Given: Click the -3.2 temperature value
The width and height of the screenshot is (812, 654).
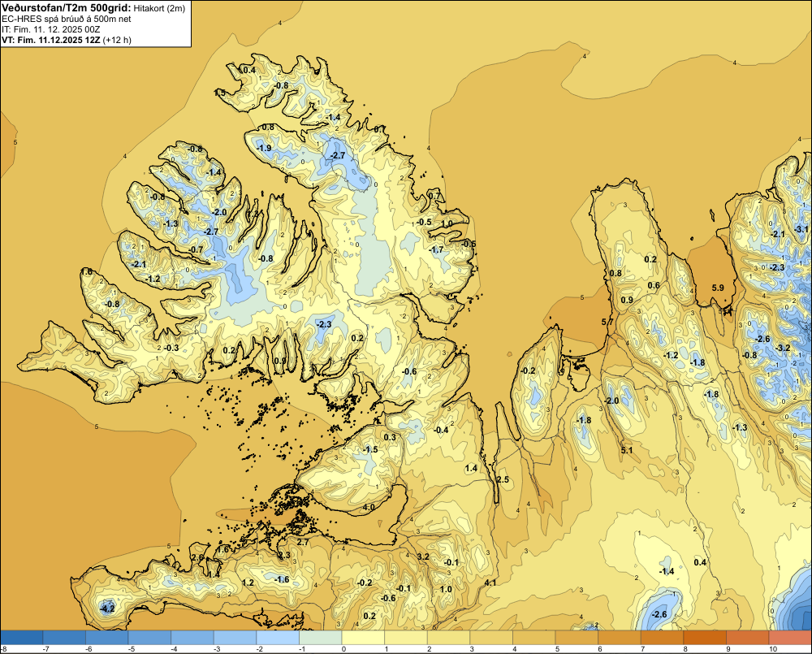Looking at the screenshot, I should coord(784,348).
